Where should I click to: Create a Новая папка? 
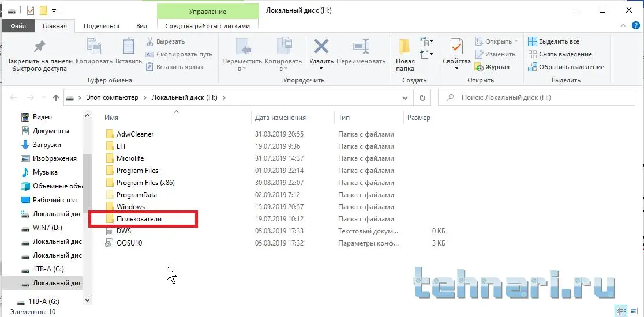click(x=405, y=55)
